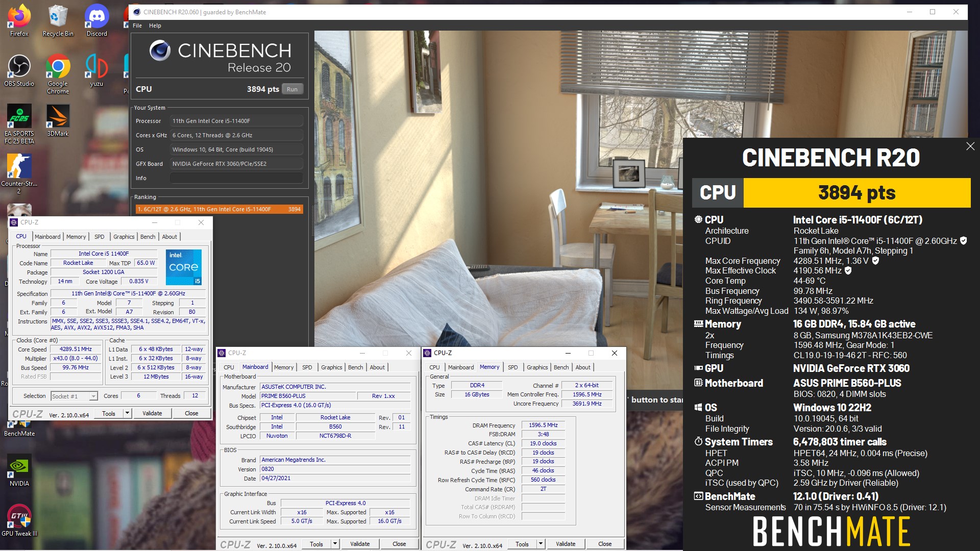The image size is (980, 551).
Task: Open Bench tab in Memory CPU-Z window
Action: [x=561, y=367]
